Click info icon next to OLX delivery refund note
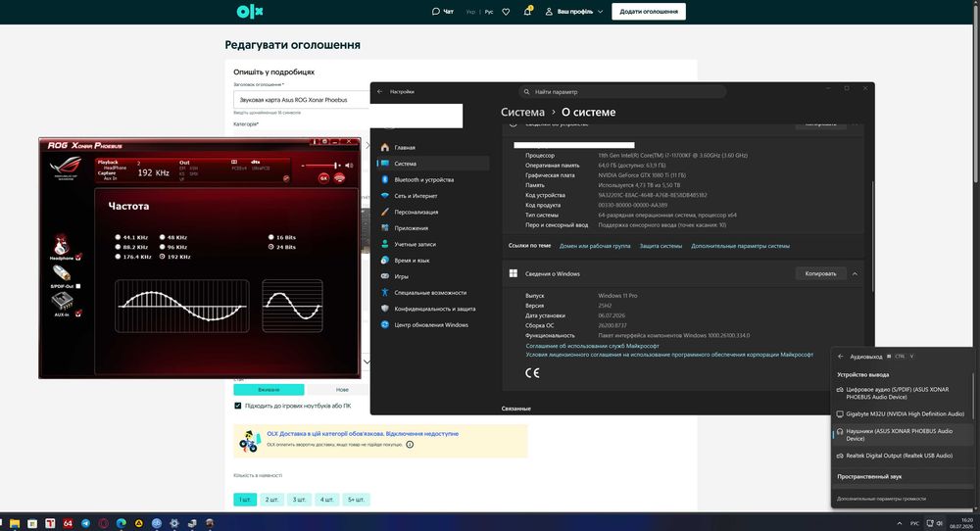This screenshot has height=531, width=980. 410,445
